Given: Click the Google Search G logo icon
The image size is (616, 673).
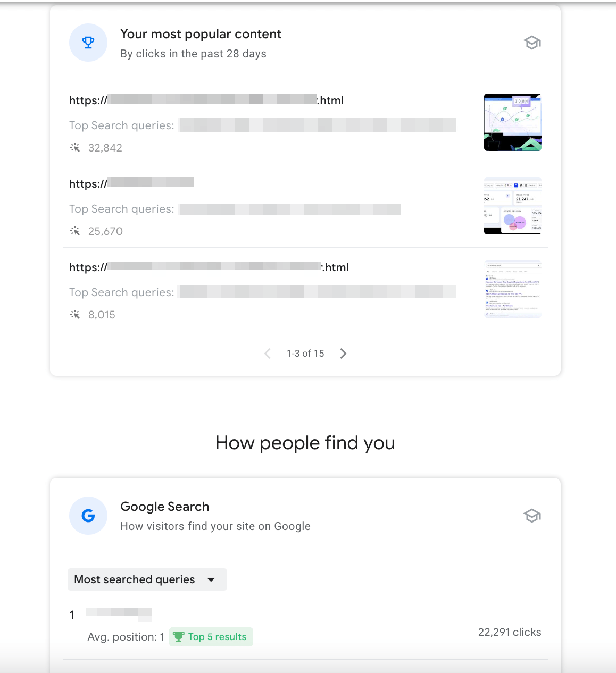Looking at the screenshot, I should (88, 516).
